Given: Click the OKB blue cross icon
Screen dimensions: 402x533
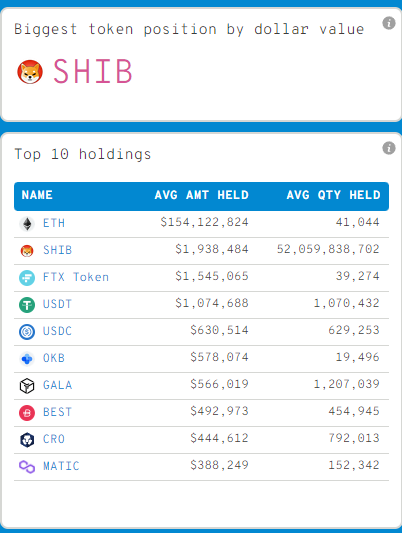Looking at the screenshot, I should point(27,358).
